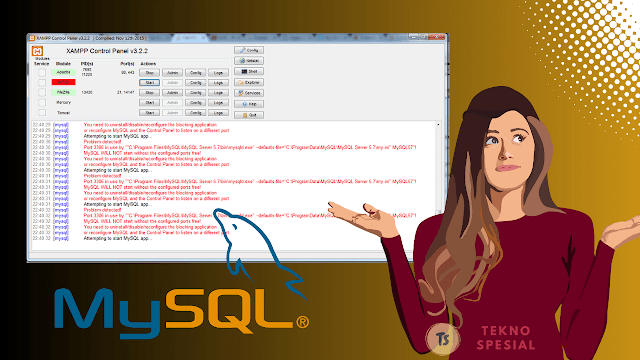Start the MySQL module
Screen dimensions: 640x360
[x=149, y=82]
